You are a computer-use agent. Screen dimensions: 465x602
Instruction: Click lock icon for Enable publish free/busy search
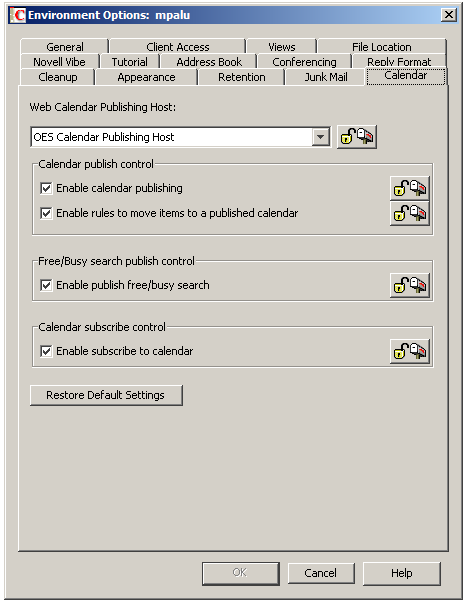[x=410, y=285]
